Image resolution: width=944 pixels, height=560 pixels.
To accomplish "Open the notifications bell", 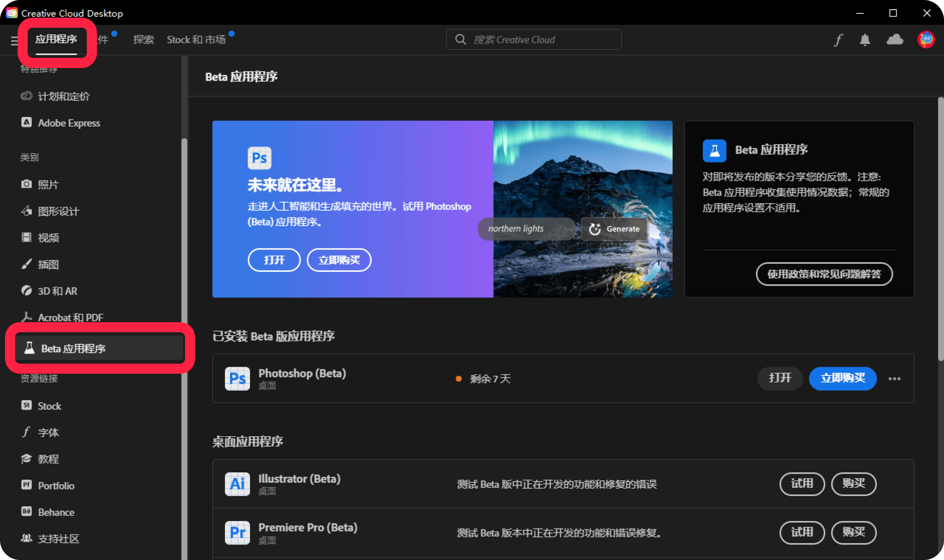I will point(865,40).
